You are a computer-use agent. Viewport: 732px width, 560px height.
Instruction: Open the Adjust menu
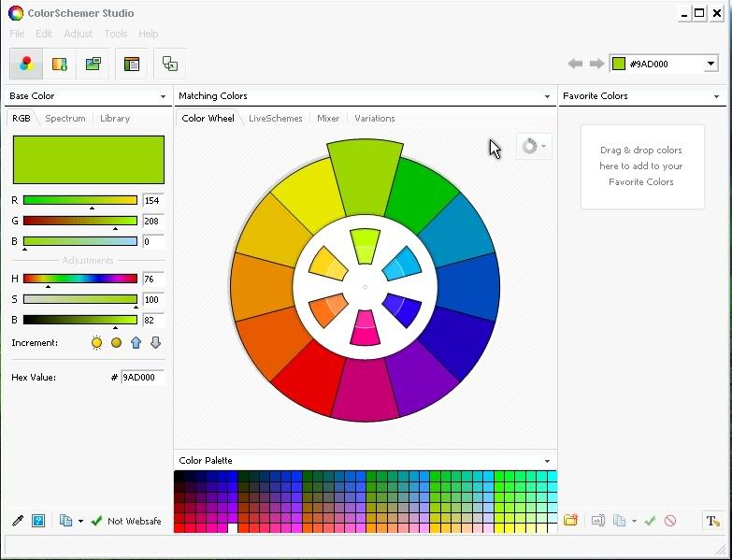78,34
